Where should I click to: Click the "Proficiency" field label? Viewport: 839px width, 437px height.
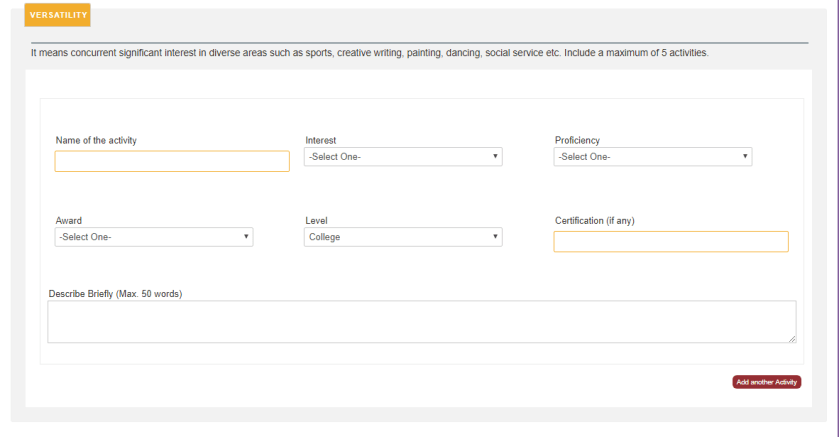point(577,141)
